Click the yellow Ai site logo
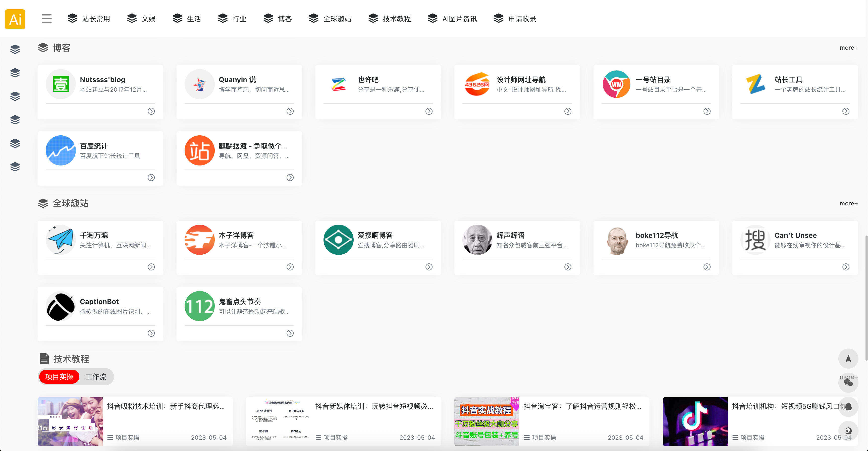868x451 pixels. pyautogui.click(x=15, y=20)
